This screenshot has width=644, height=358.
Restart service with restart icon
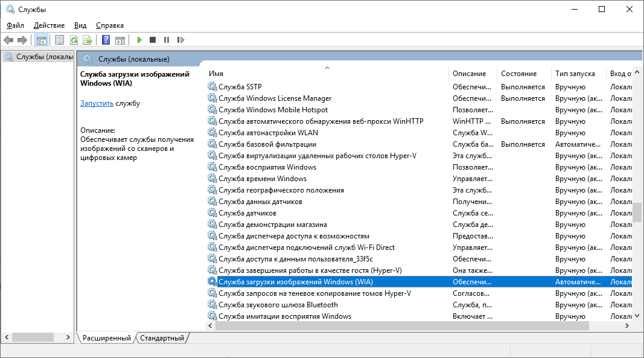coord(180,40)
